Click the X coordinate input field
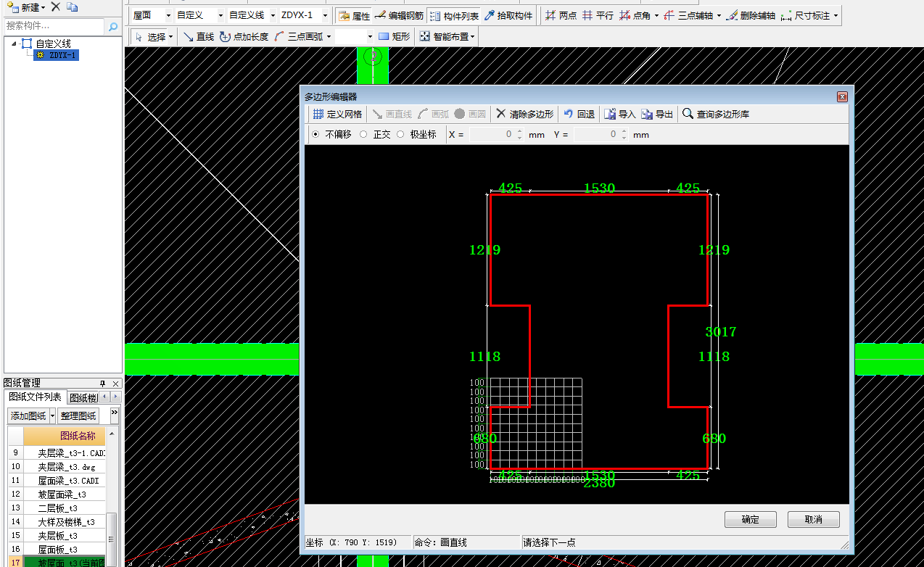 pyautogui.click(x=492, y=134)
